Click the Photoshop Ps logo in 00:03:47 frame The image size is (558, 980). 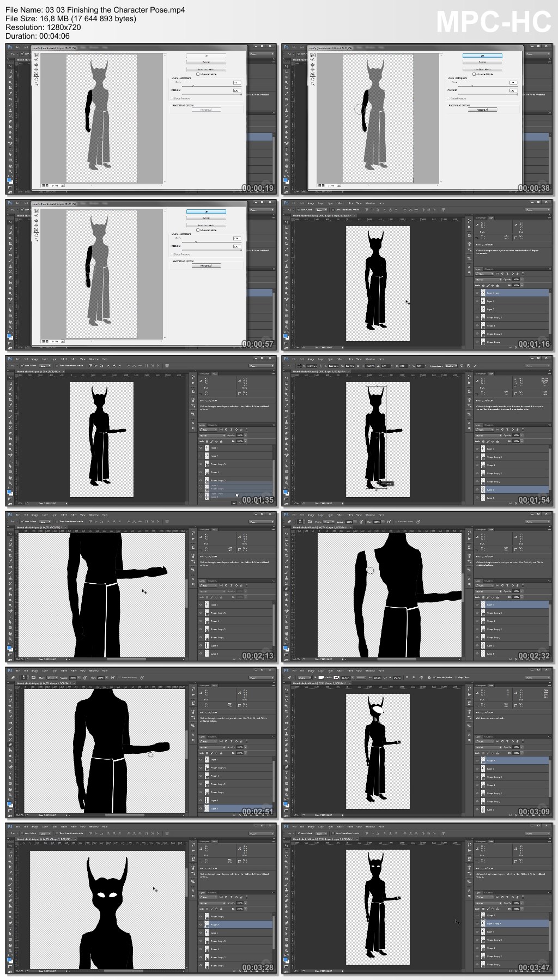click(286, 826)
